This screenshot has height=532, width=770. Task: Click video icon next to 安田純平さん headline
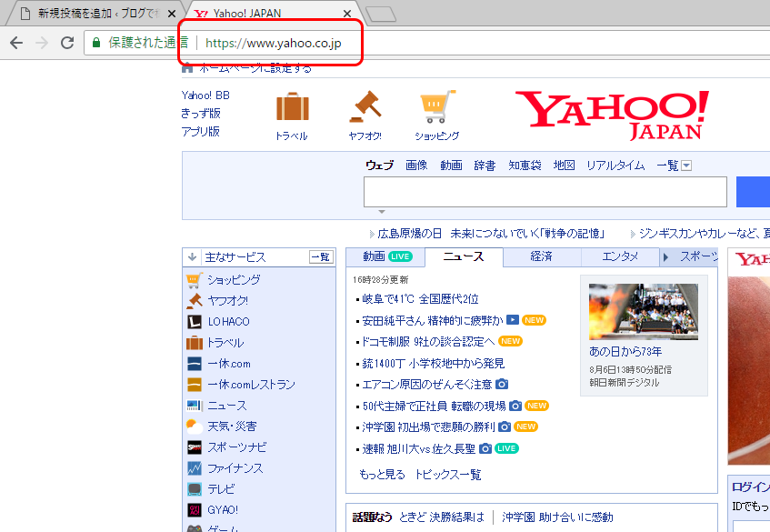[512, 320]
